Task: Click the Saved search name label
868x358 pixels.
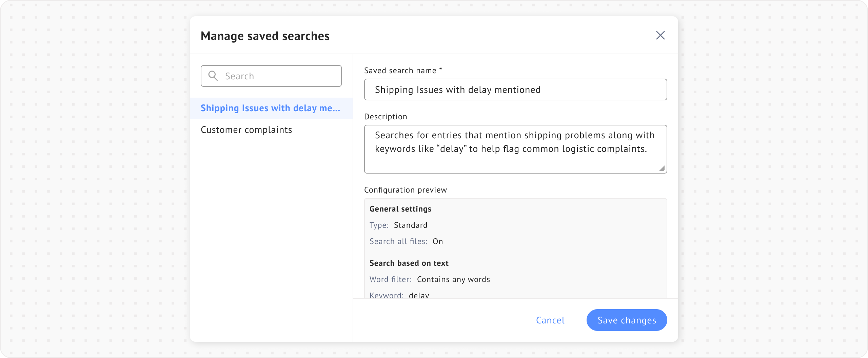Action: tap(400, 71)
